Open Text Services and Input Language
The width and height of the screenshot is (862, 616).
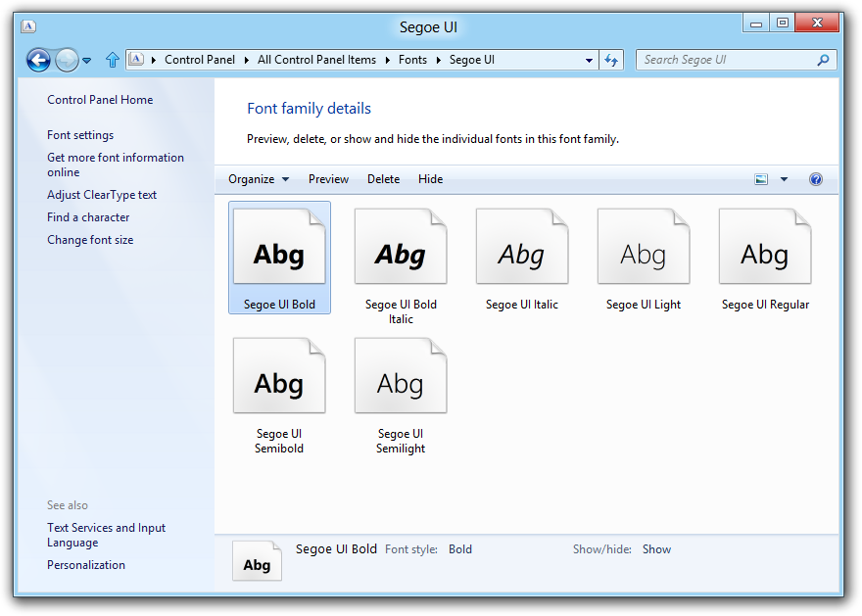[x=106, y=535]
